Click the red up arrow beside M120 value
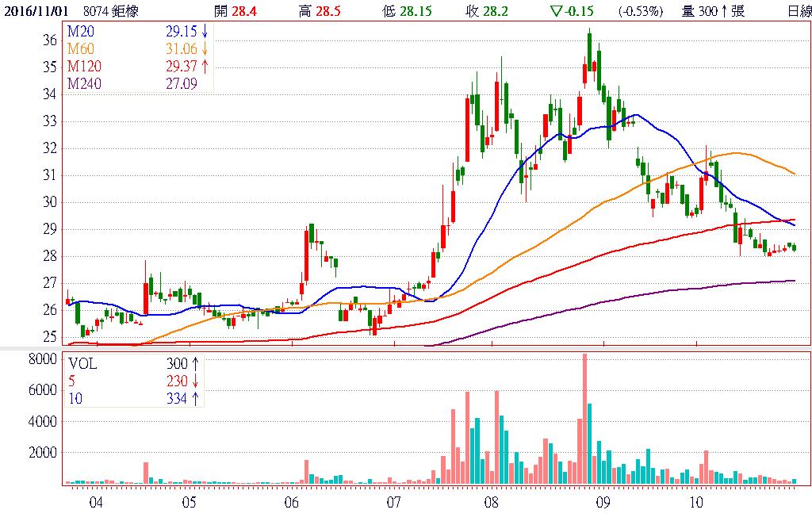Image resolution: width=812 pixels, height=525 pixels. pos(204,67)
